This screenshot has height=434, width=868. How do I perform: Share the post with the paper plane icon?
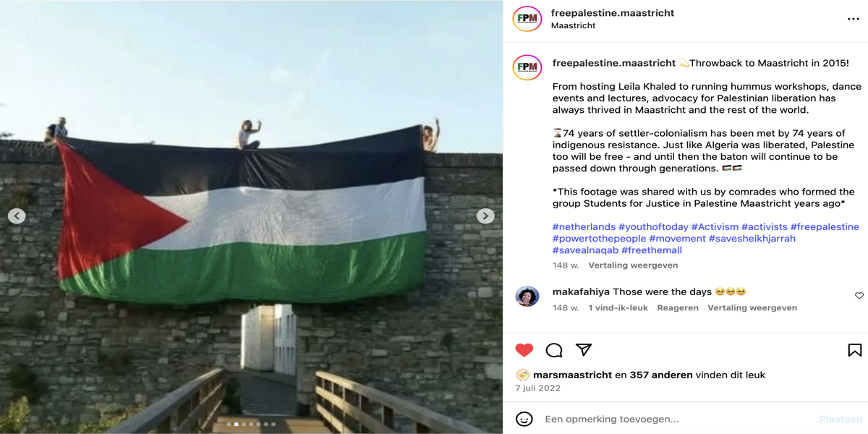pos(584,350)
